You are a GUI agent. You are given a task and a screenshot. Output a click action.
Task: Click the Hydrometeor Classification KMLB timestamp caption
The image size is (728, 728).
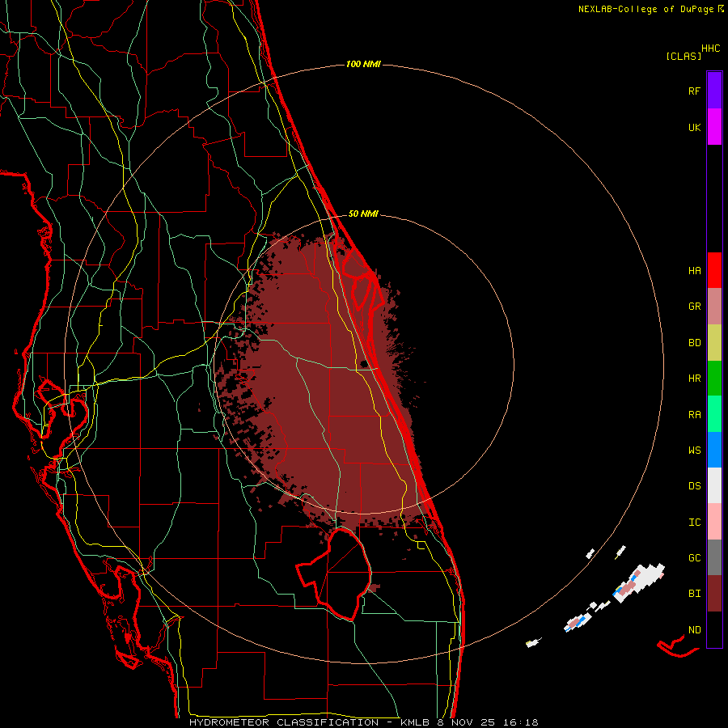363,722
